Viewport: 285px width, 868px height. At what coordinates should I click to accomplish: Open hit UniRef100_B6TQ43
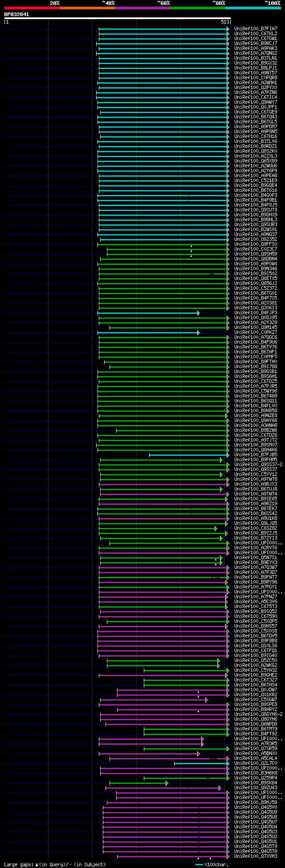[x=256, y=117]
